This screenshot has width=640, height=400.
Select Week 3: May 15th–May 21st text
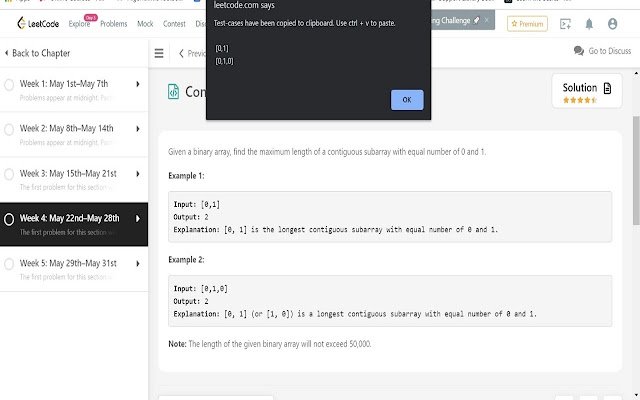pos(68,173)
